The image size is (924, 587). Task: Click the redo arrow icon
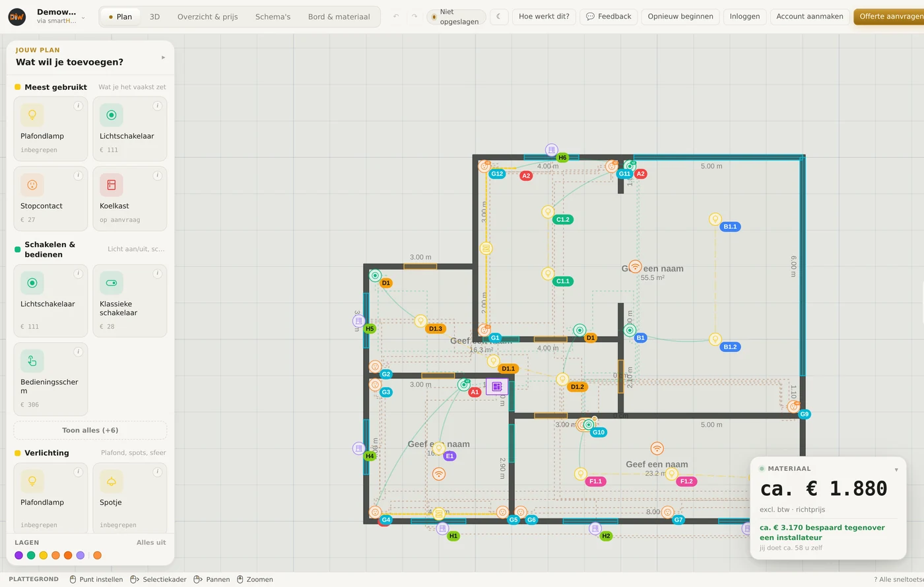(414, 17)
